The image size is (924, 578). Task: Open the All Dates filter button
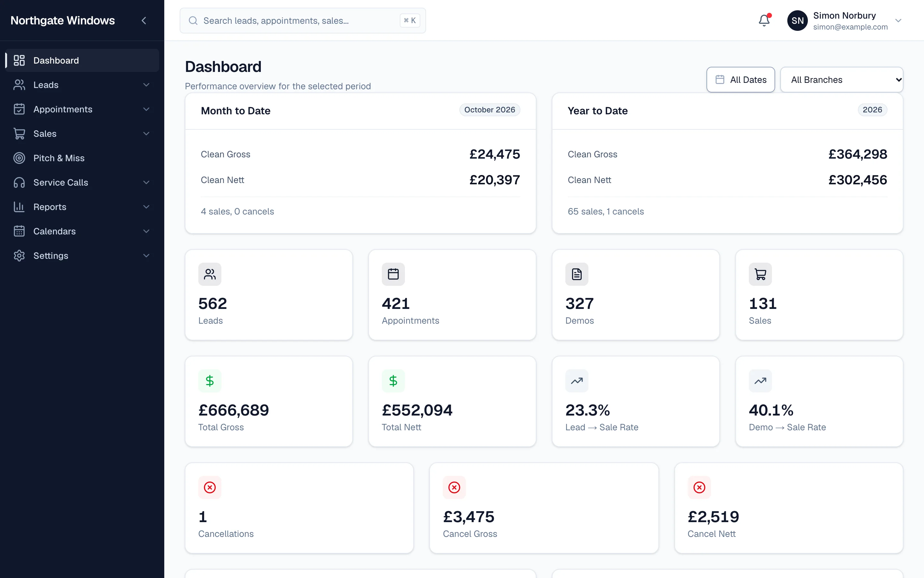click(x=740, y=80)
